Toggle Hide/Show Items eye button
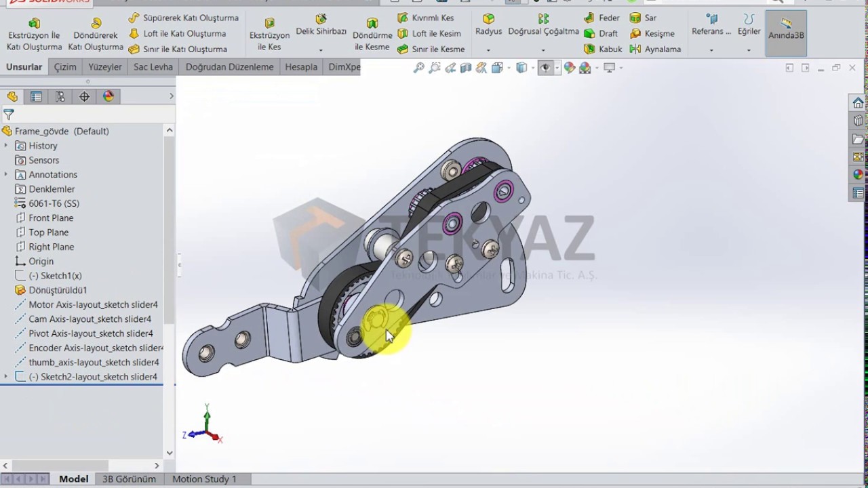Viewport: 868px width, 488px height. coord(545,68)
